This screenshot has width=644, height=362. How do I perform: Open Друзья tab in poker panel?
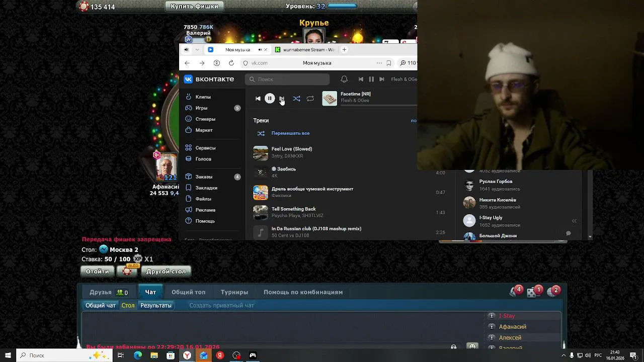click(x=108, y=292)
